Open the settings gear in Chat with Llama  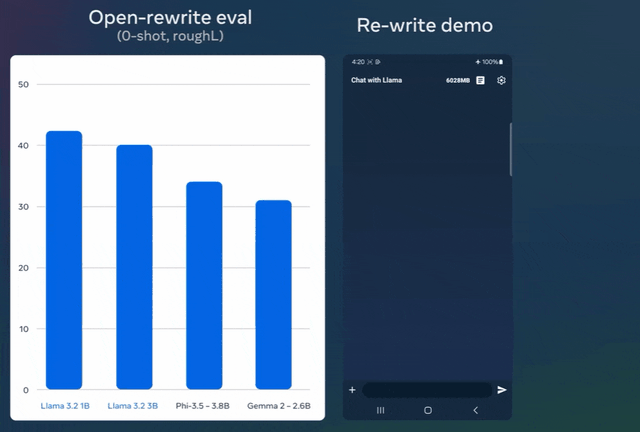(501, 80)
